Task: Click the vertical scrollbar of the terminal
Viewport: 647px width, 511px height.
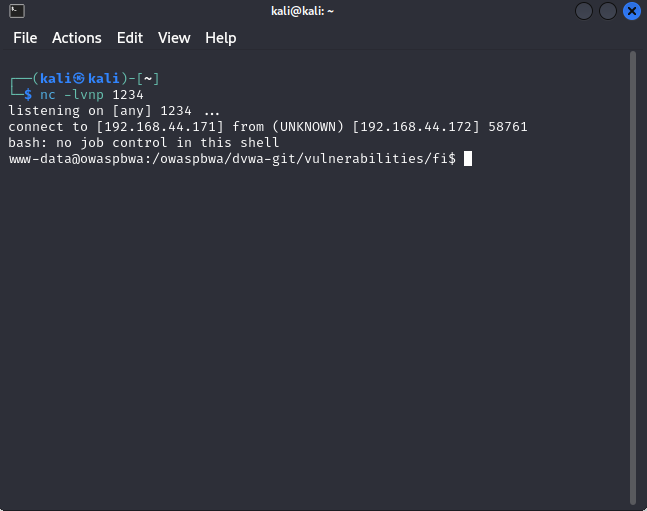Action: click(633, 277)
